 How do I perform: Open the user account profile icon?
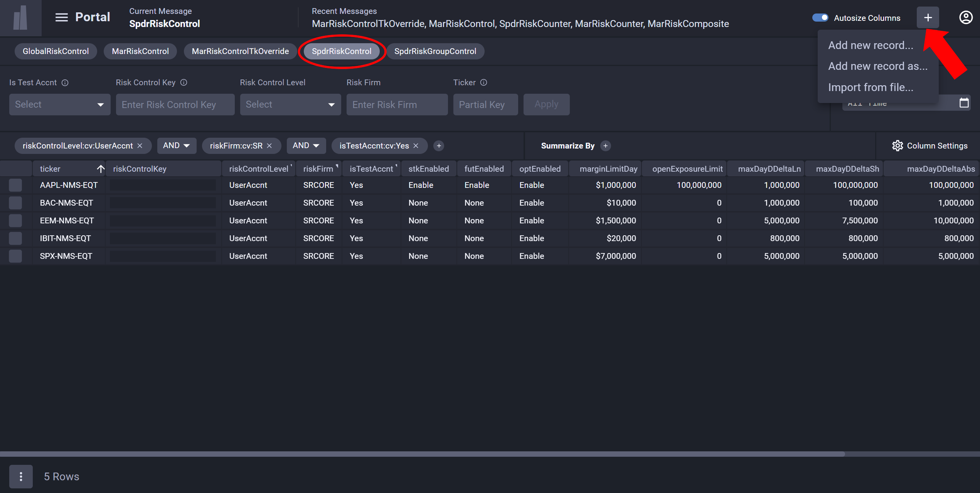(966, 17)
